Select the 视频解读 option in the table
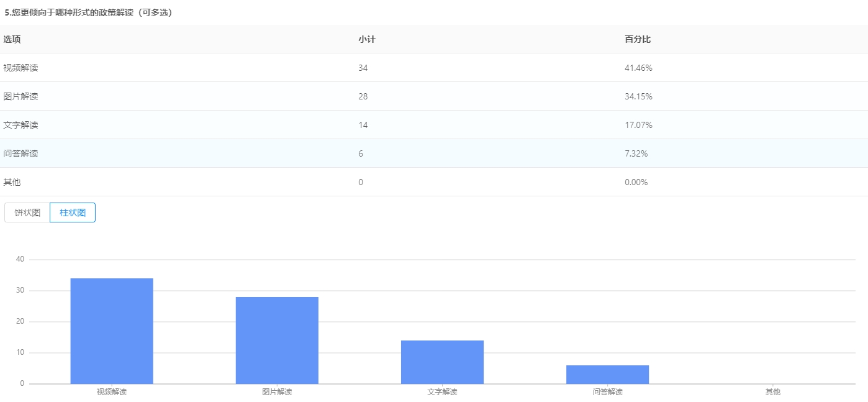The image size is (868, 402). 20,68
